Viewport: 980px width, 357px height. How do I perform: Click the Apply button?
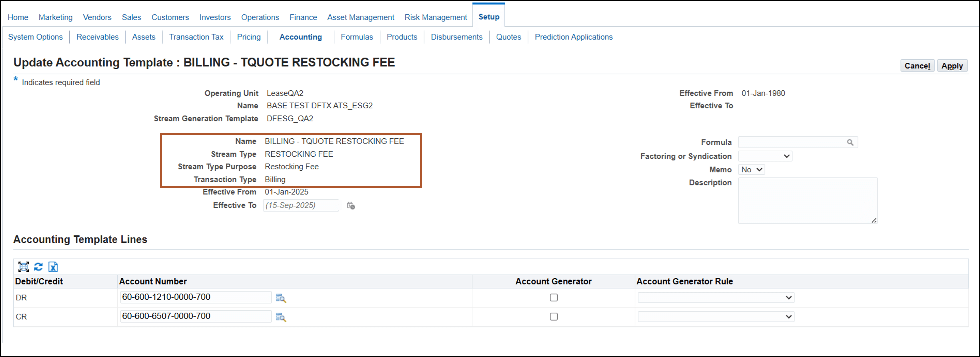pyautogui.click(x=953, y=65)
